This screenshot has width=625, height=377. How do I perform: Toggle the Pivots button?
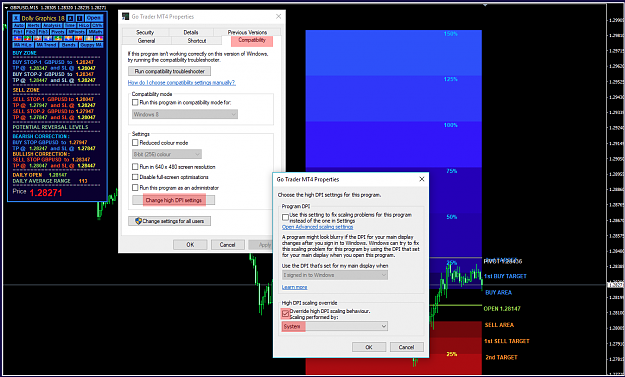click(x=58, y=32)
